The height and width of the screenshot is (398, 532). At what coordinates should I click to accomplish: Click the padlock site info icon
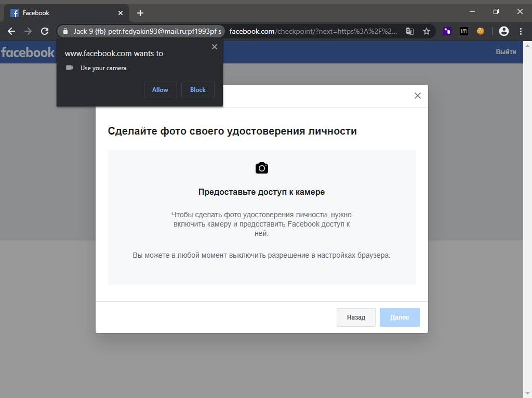point(65,32)
